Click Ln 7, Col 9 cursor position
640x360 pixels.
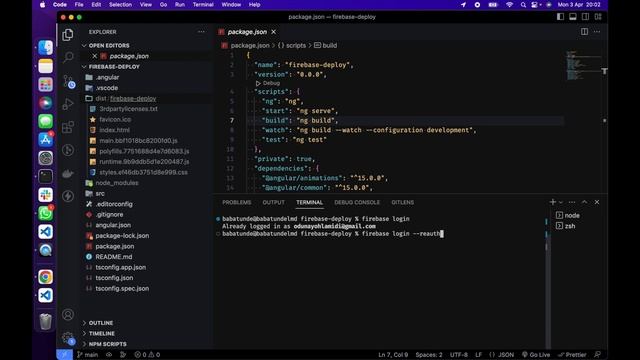pos(393,355)
